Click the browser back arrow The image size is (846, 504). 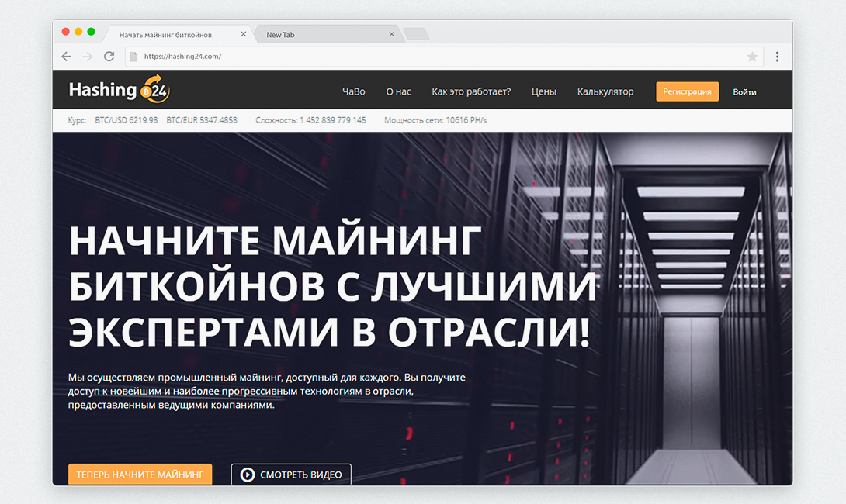67,57
